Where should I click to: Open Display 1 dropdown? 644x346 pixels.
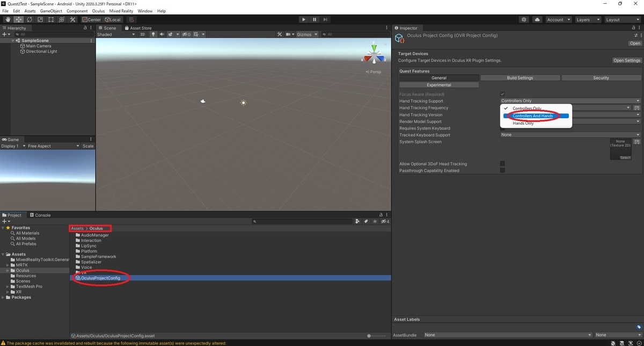point(13,146)
